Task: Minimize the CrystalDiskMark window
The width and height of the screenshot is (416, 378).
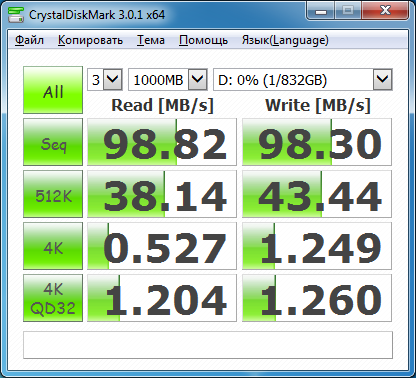Action: pyautogui.click(x=321, y=11)
